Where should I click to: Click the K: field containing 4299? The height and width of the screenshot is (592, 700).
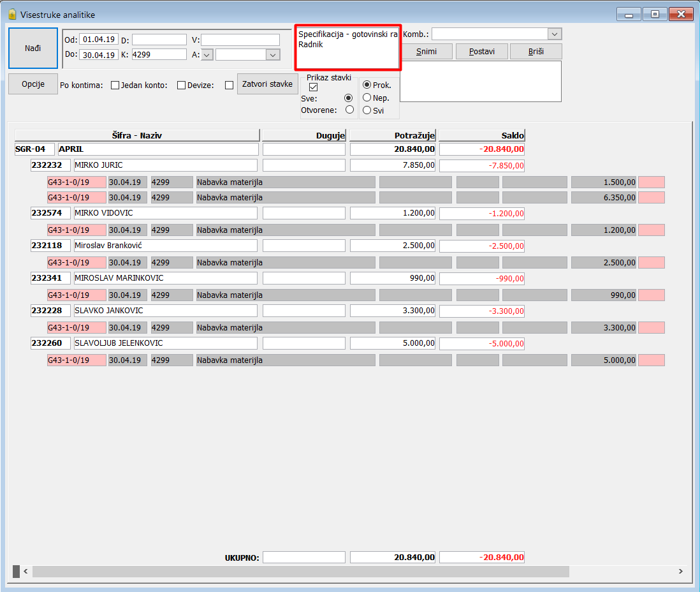pos(159,54)
